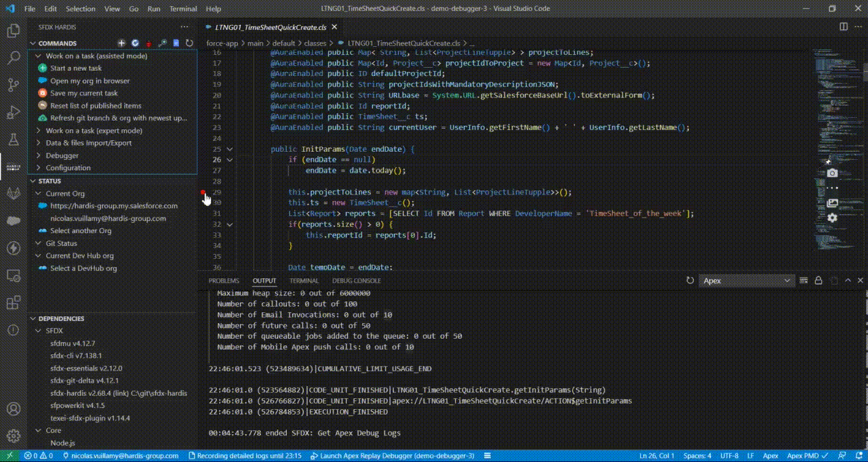
Task: Click the red debug icon in Commands header
Action: click(x=149, y=43)
